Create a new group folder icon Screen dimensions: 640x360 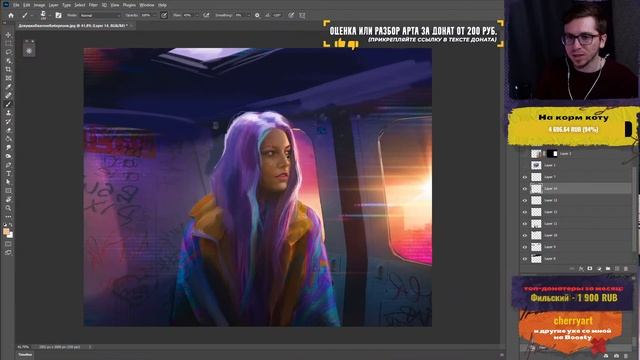click(608, 269)
